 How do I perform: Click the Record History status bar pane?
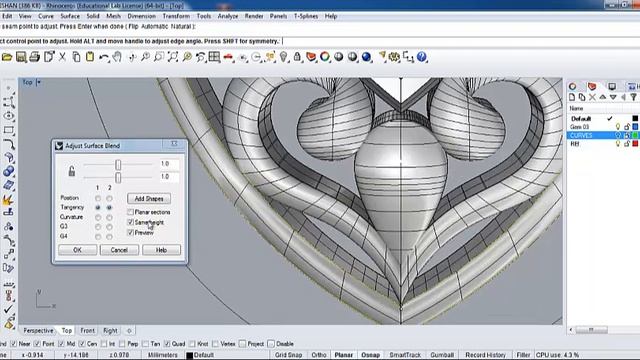tap(485, 355)
